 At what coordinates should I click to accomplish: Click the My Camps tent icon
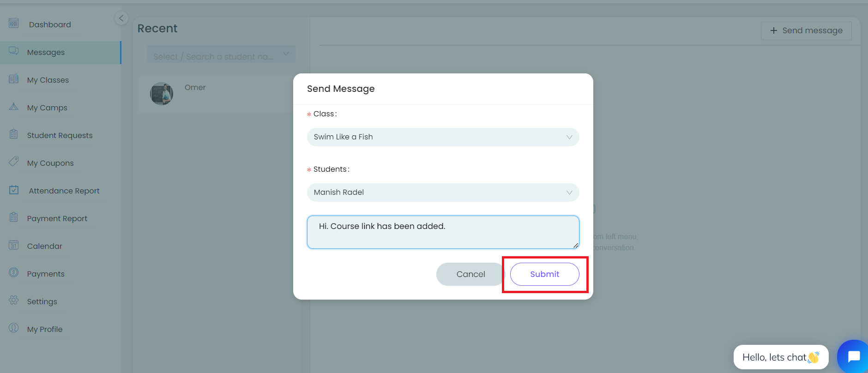click(x=14, y=107)
